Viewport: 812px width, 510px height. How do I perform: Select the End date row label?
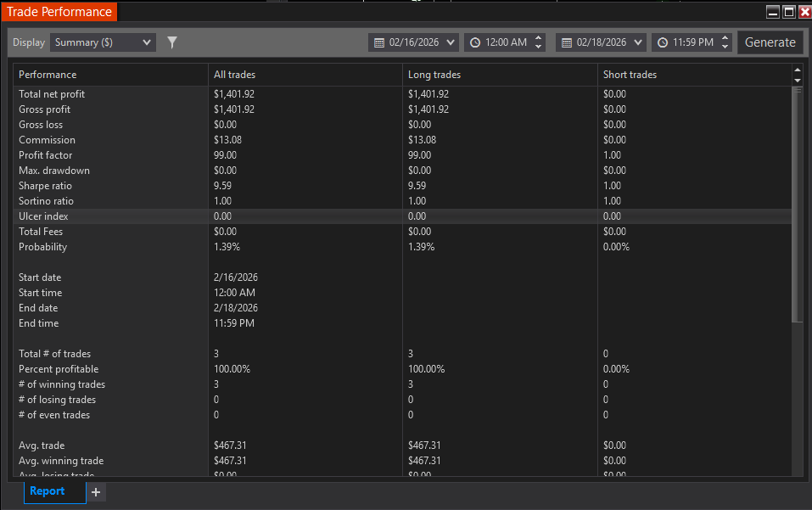38,308
